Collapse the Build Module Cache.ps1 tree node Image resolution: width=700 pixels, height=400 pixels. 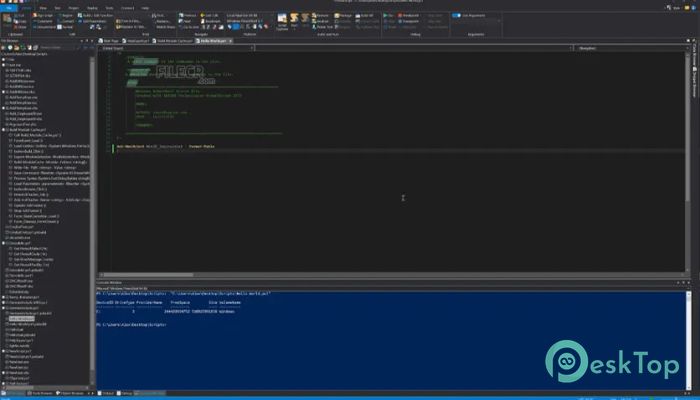(4, 130)
